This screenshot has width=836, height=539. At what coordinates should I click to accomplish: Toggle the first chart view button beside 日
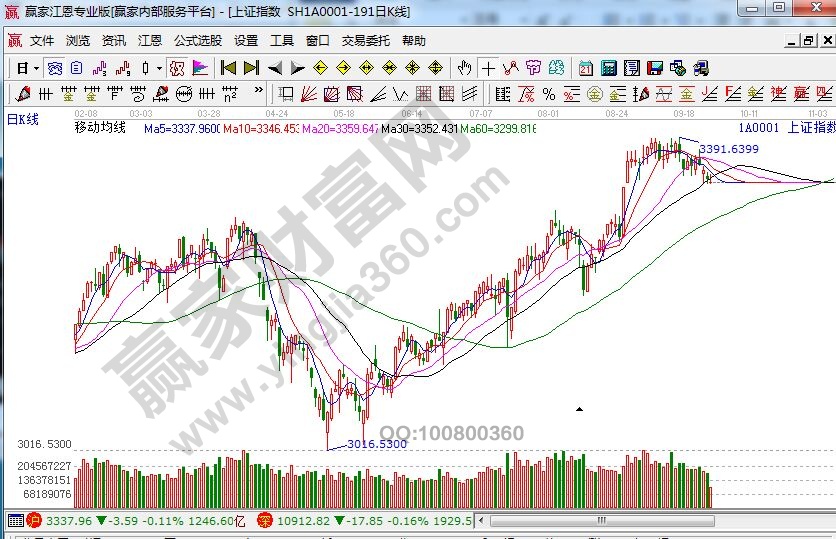coord(55,68)
